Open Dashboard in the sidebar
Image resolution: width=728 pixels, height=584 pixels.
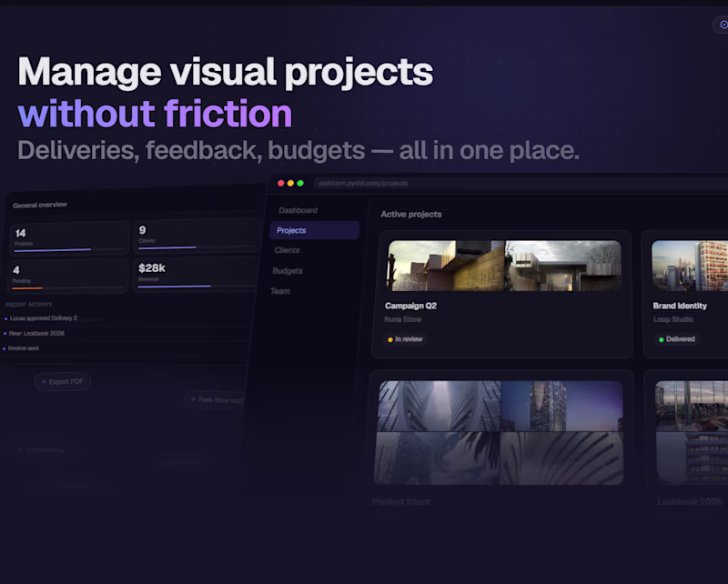298,210
